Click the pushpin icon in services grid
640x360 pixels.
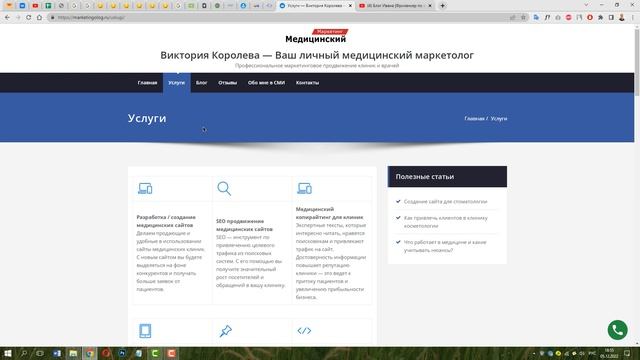click(x=225, y=331)
